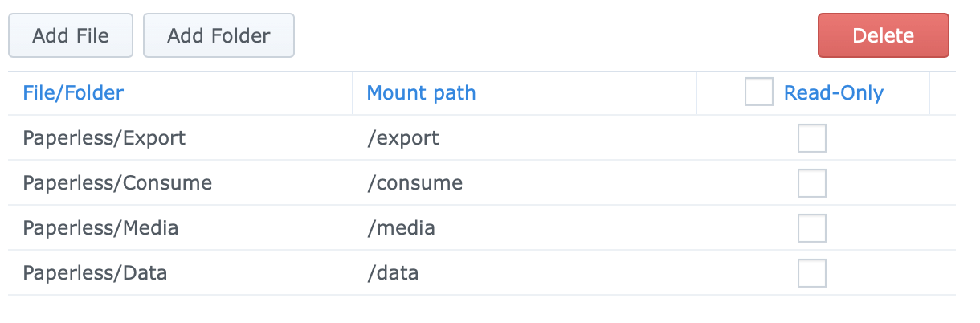This screenshot has width=980, height=323.
Task: Select the Paperless/Data folder entry
Action: pos(95,273)
